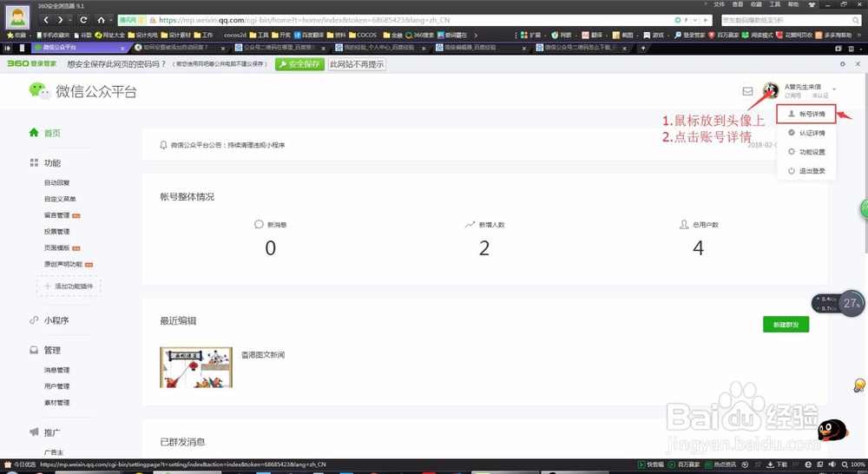The height and width of the screenshot is (474, 868).
Task: Open 自定义菜单 in the sidebar
Action: point(61,199)
